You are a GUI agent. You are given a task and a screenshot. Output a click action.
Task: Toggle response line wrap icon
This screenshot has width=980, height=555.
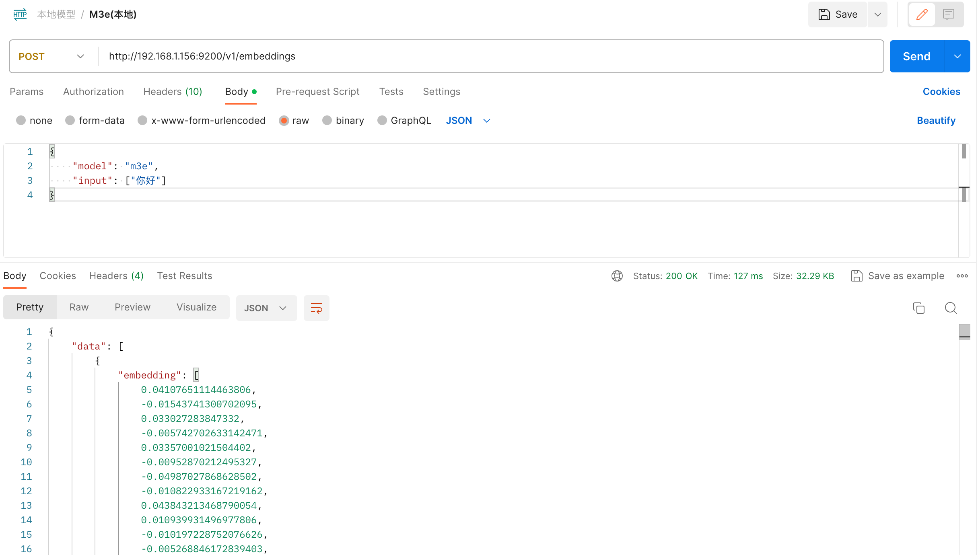point(316,308)
